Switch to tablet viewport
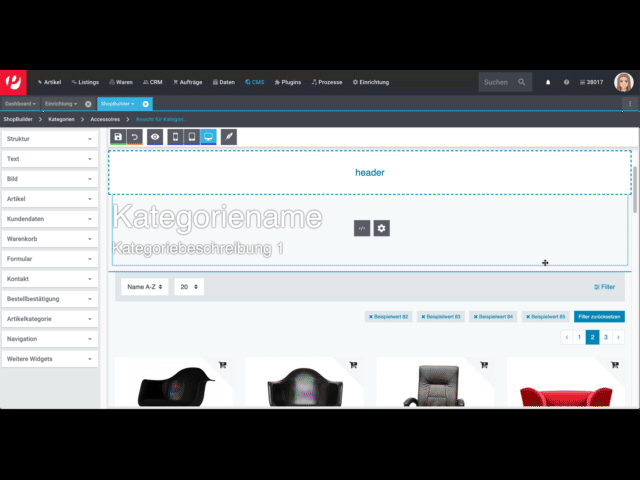This screenshot has width=640, height=480. point(192,136)
